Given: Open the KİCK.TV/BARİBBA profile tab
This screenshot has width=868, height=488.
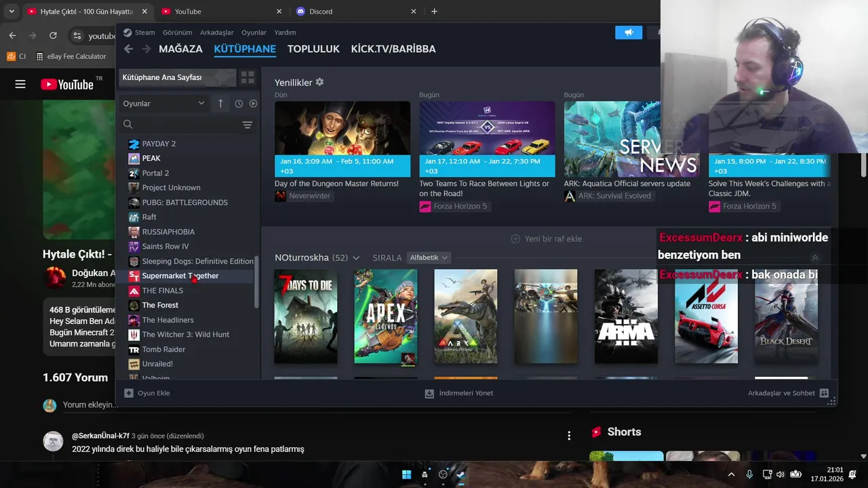Looking at the screenshot, I should 393,49.
